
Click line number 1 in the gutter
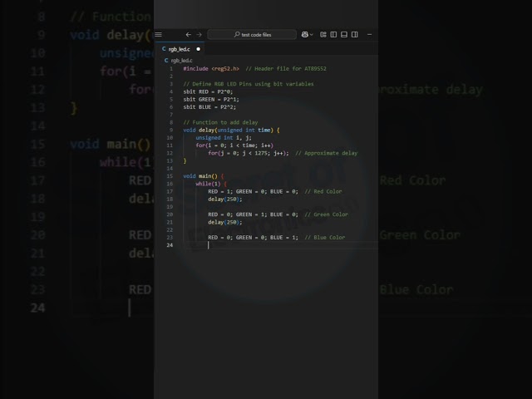pos(171,68)
